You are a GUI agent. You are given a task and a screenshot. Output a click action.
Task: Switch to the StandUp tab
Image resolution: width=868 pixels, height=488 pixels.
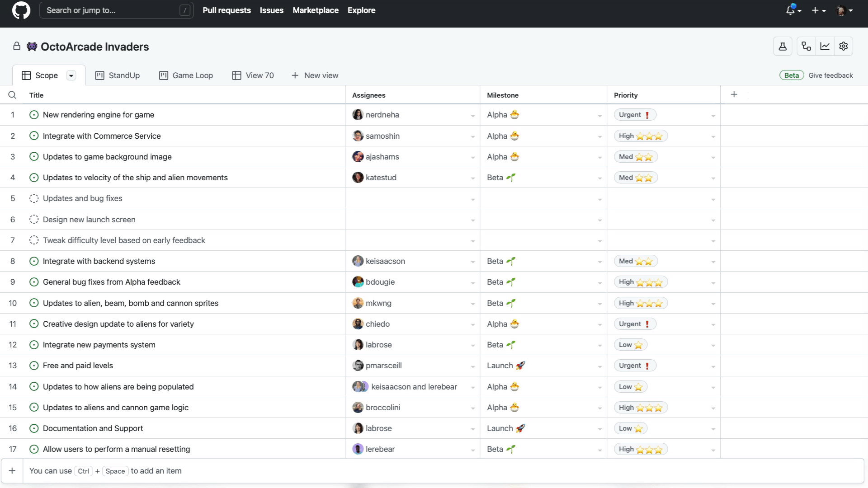(x=118, y=75)
